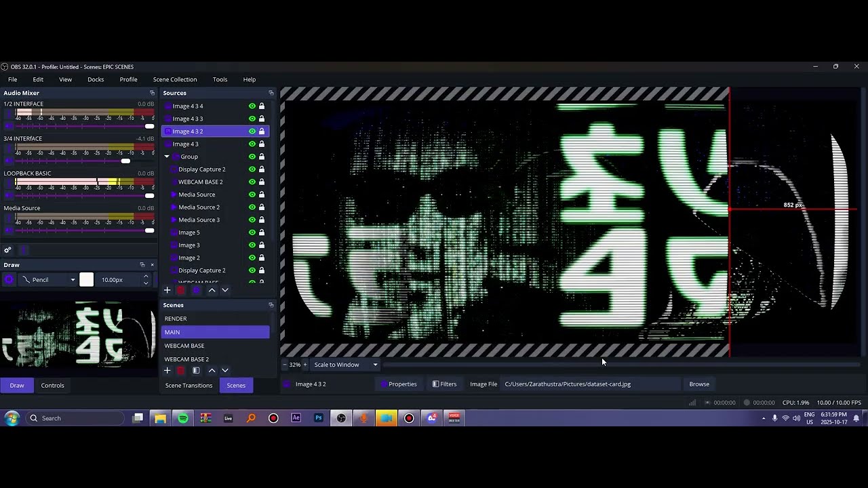The image size is (868, 488).
Task: Click the Windows Start button
Action: click(x=12, y=418)
